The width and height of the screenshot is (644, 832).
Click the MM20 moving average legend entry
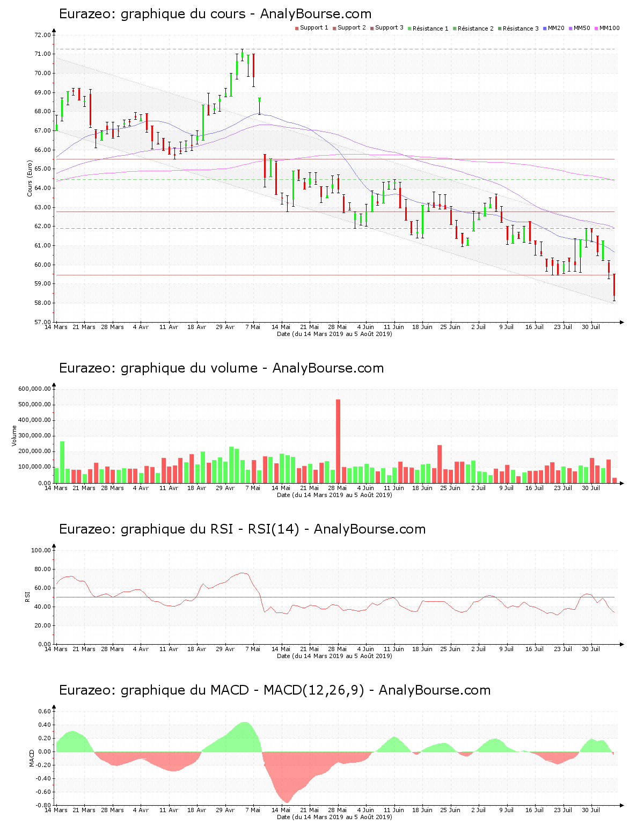coord(554,28)
